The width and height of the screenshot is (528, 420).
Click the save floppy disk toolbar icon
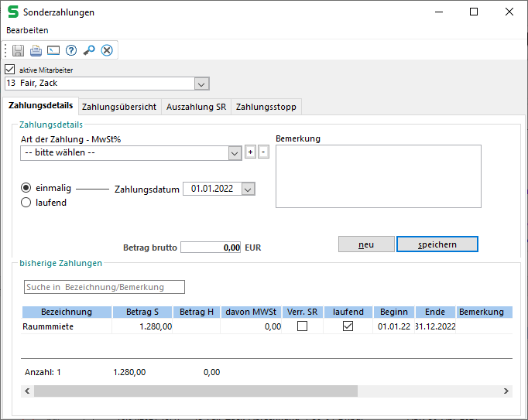tap(19, 51)
